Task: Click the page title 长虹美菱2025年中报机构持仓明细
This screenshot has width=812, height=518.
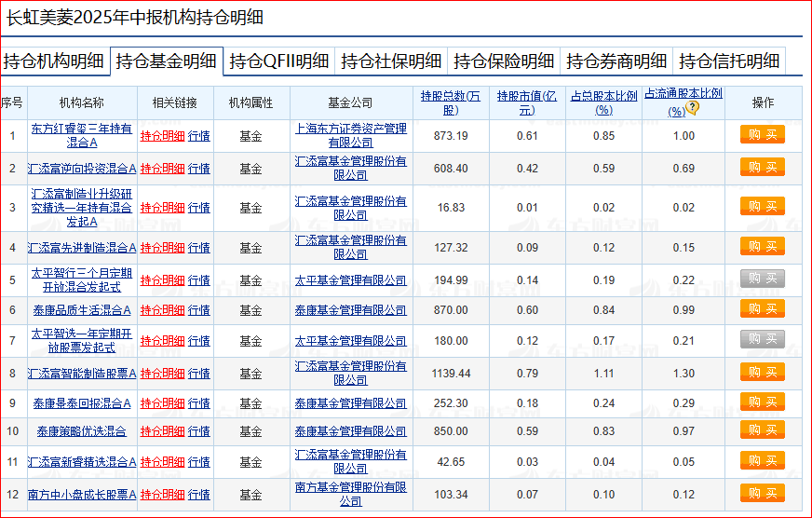Action: 135,18
